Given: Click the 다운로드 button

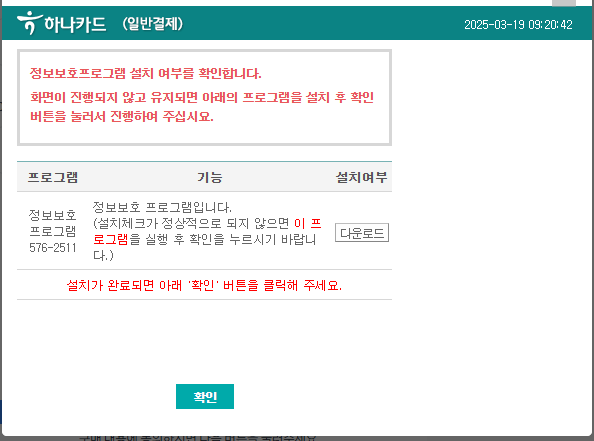Looking at the screenshot, I should tap(362, 233).
